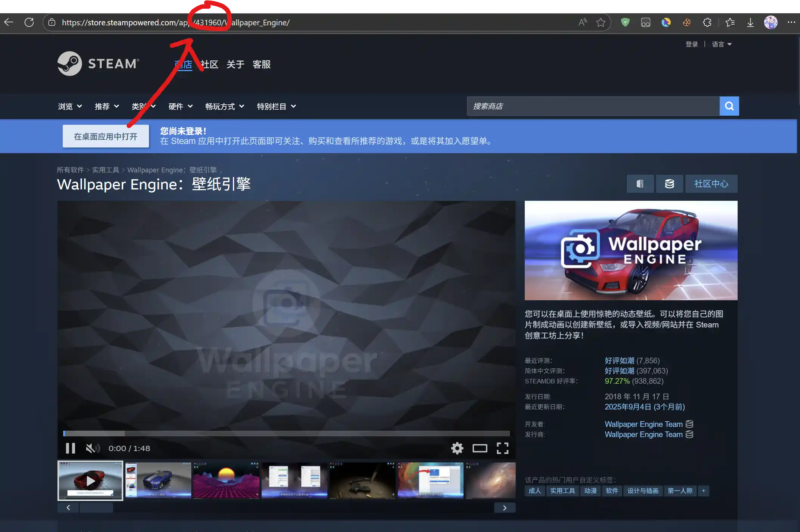Select the synthwave sunset screenshot thumbnail
The width and height of the screenshot is (800, 532).
[226, 480]
